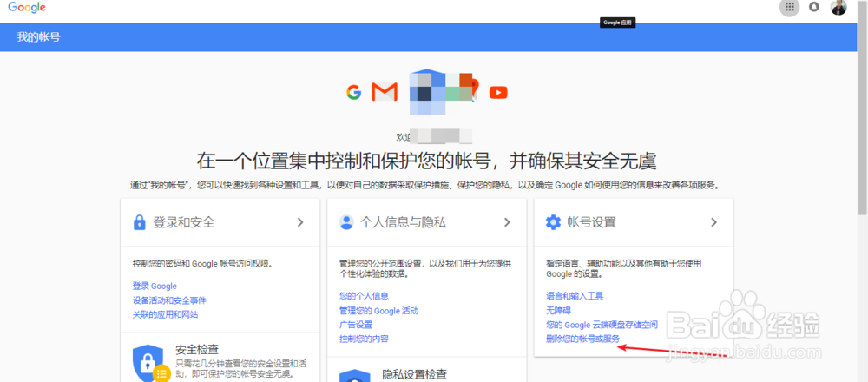Click the 隐私设置检查 heading text

pyautogui.click(x=415, y=374)
